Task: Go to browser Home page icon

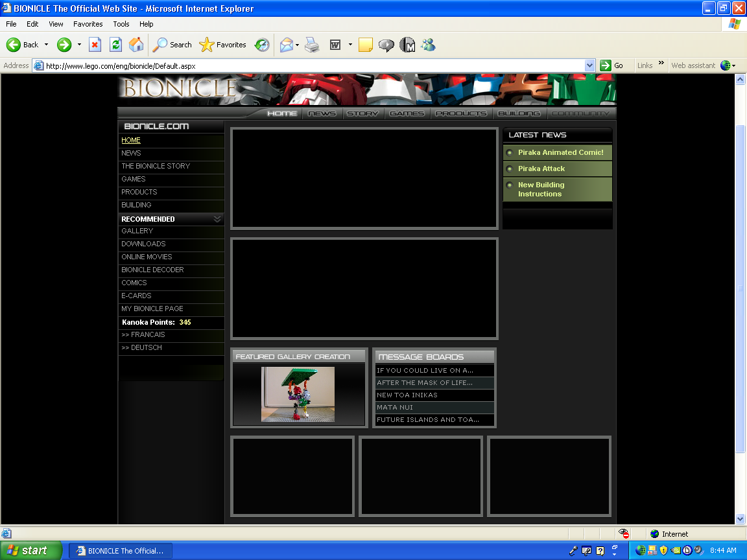Action: 136,45
